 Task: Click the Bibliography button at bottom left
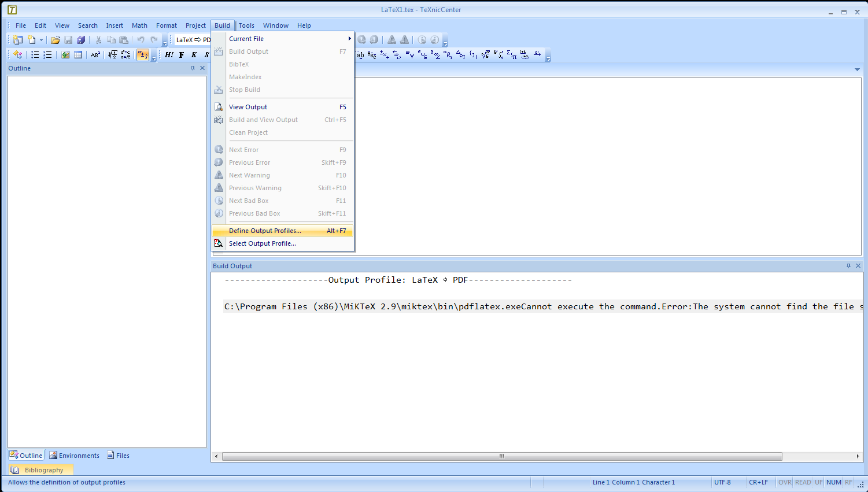click(40, 470)
